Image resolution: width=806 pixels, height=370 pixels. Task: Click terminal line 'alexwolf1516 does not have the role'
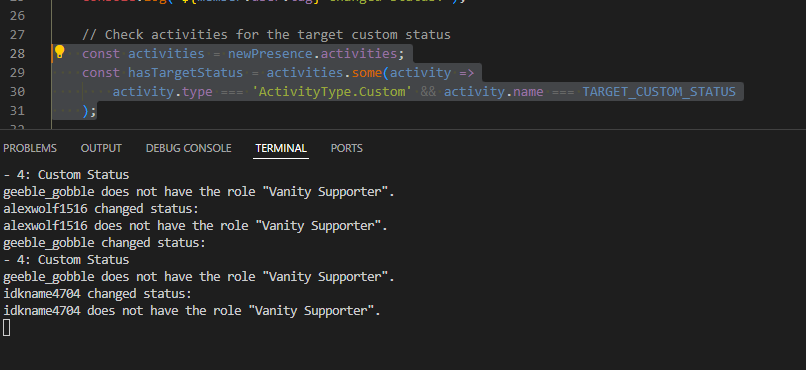coord(195,226)
